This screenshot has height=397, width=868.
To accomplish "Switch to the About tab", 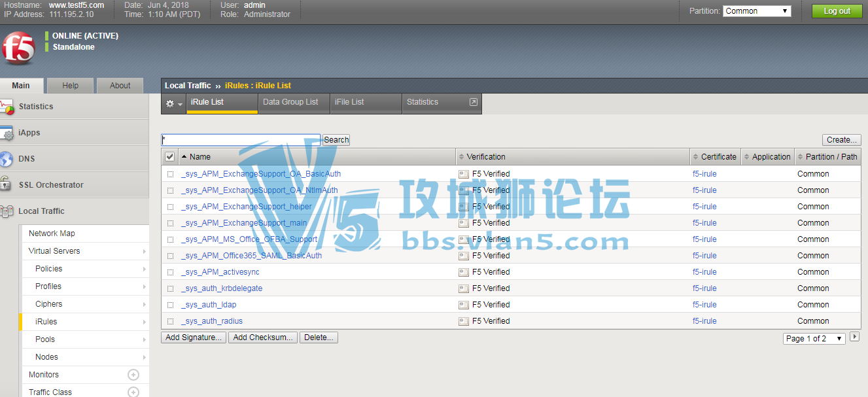I will [x=120, y=86].
